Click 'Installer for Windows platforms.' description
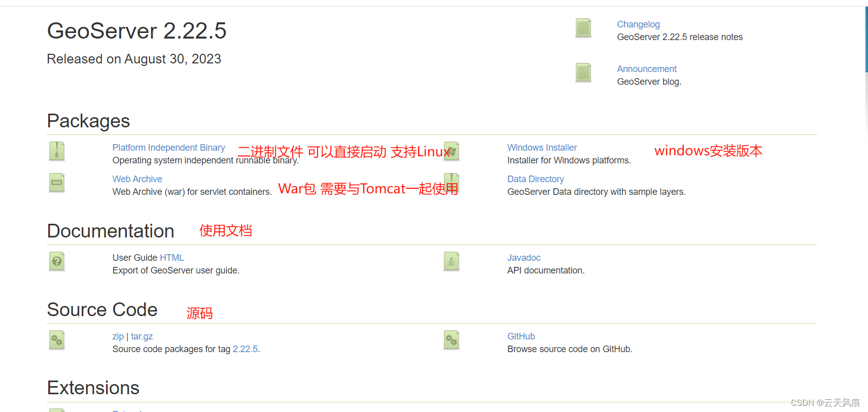The width and height of the screenshot is (868, 412). [x=569, y=160]
